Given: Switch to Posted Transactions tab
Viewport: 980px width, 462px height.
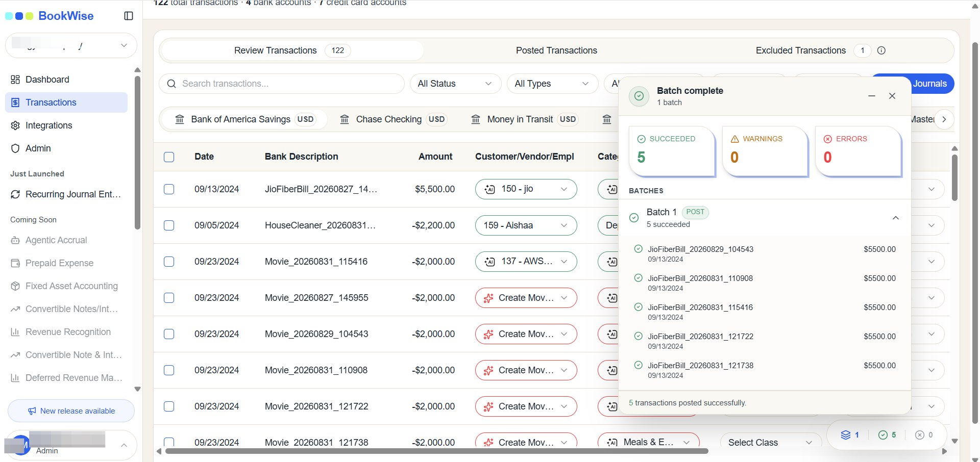Looking at the screenshot, I should tap(556, 50).
